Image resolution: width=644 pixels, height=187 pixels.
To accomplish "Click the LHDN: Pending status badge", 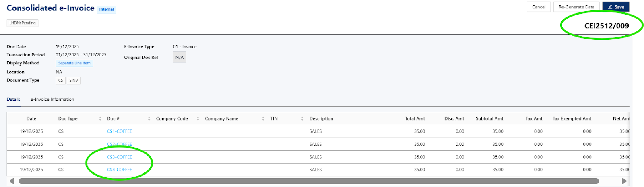I will 23,23.
